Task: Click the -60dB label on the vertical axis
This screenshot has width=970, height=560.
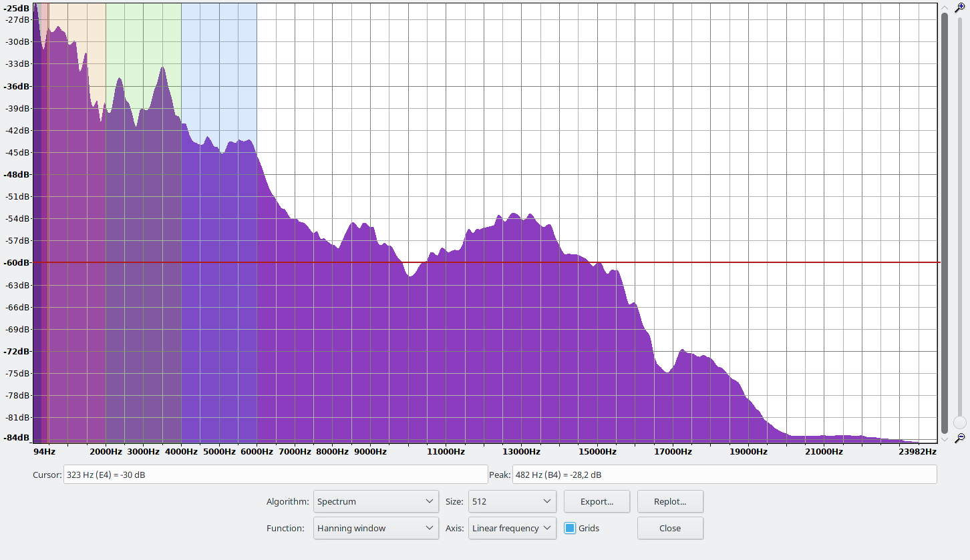Action: pos(17,263)
